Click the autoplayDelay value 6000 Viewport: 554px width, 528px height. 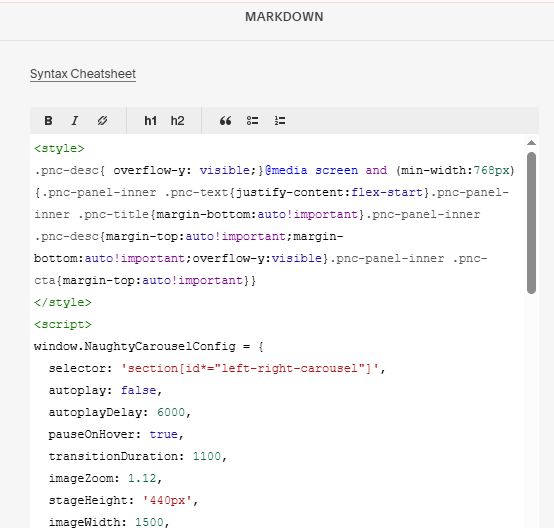coord(171,412)
